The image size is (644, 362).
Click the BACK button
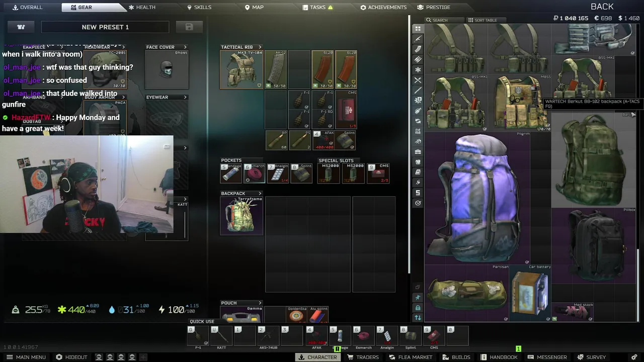tap(602, 7)
